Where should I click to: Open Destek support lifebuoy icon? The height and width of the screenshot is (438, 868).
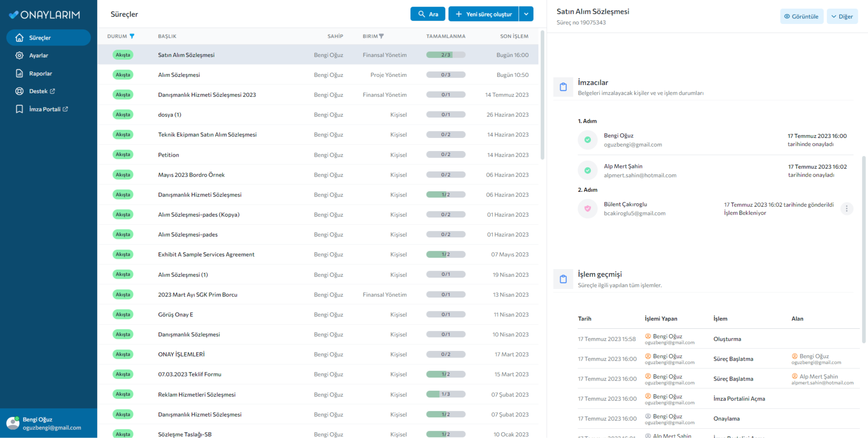[19, 91]
